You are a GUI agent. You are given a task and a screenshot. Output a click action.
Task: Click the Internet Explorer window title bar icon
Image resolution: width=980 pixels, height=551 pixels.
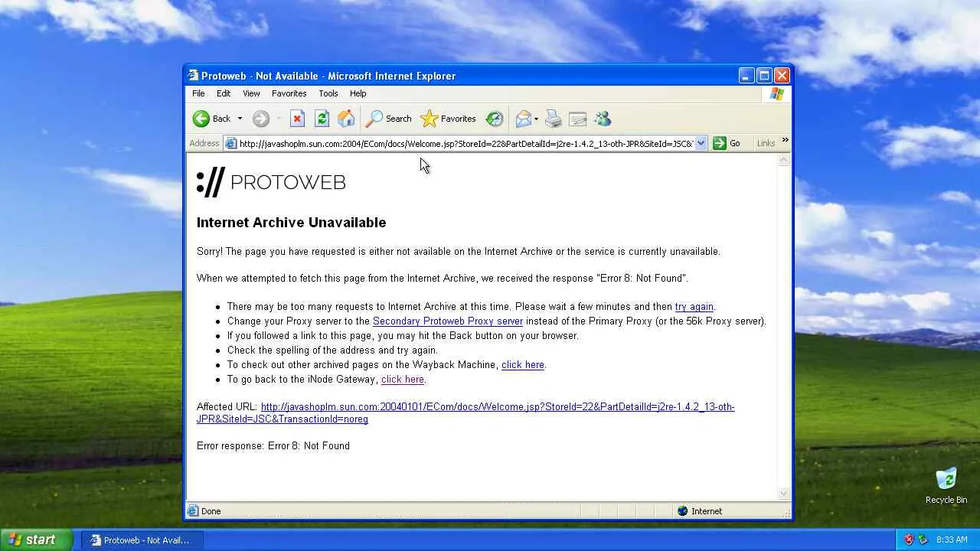[194, 76]
